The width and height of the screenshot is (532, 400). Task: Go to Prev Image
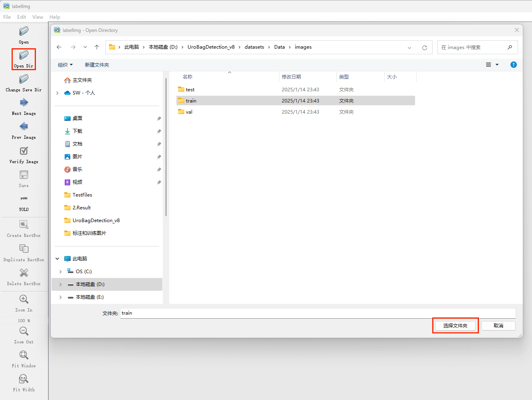coord(24,127)
